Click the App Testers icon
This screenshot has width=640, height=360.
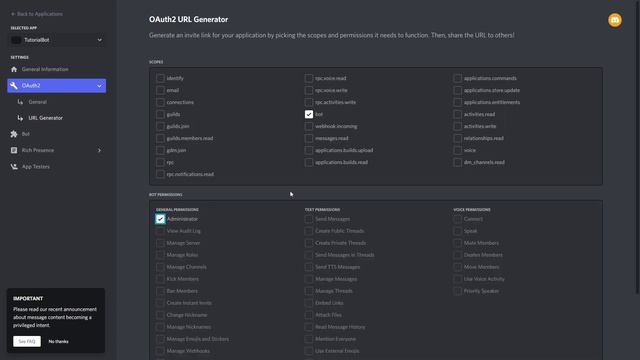(x=14, y=167)
